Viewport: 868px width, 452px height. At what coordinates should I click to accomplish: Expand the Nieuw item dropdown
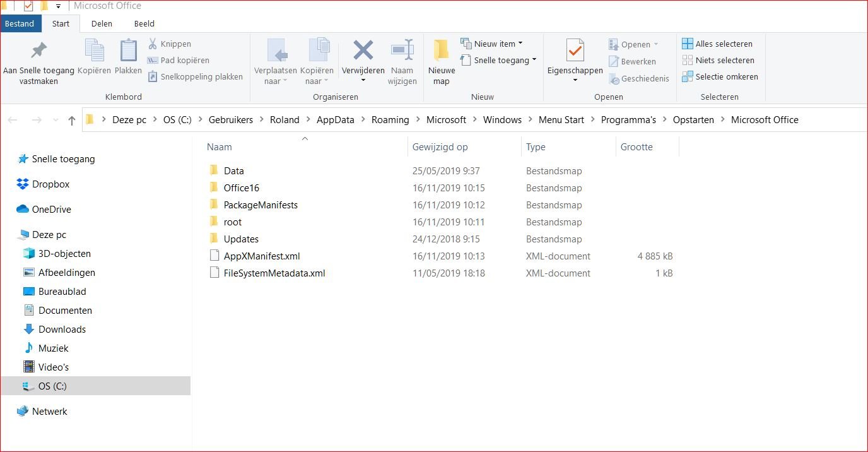click(520, 44)
